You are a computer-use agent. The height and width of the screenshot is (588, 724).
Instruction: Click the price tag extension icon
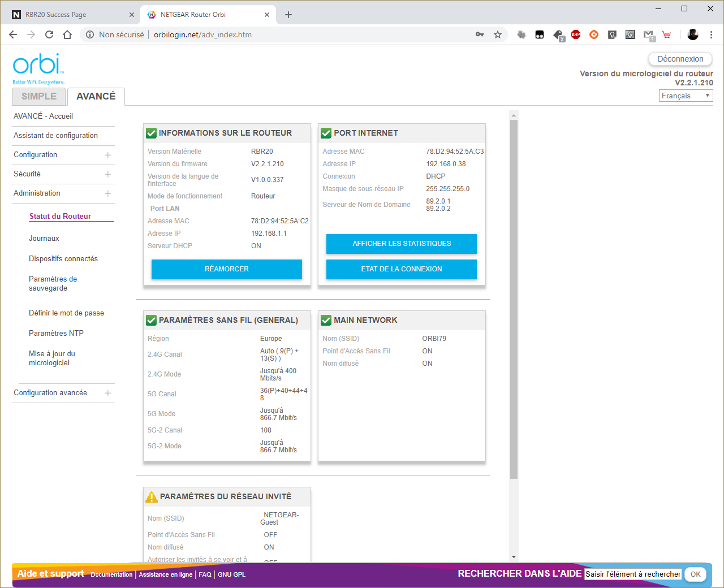(x=558, y=35)
